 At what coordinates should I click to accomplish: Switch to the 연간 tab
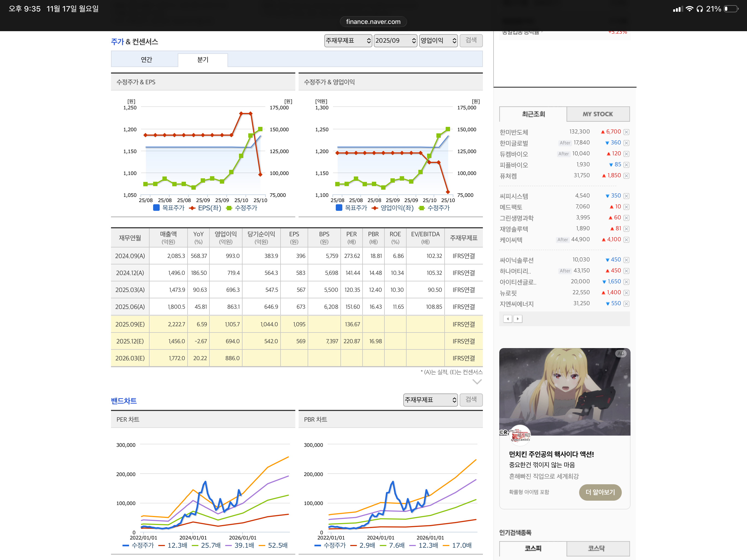[146, 60]
